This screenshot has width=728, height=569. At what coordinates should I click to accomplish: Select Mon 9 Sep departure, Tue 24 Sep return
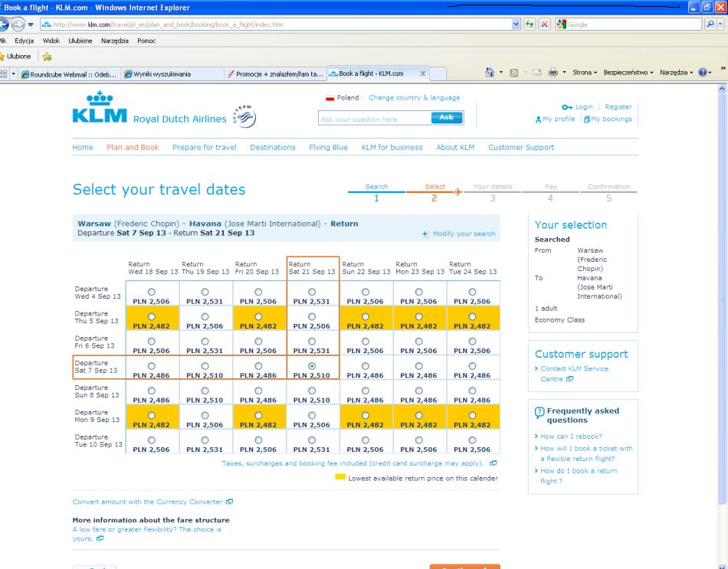[472, 415]
